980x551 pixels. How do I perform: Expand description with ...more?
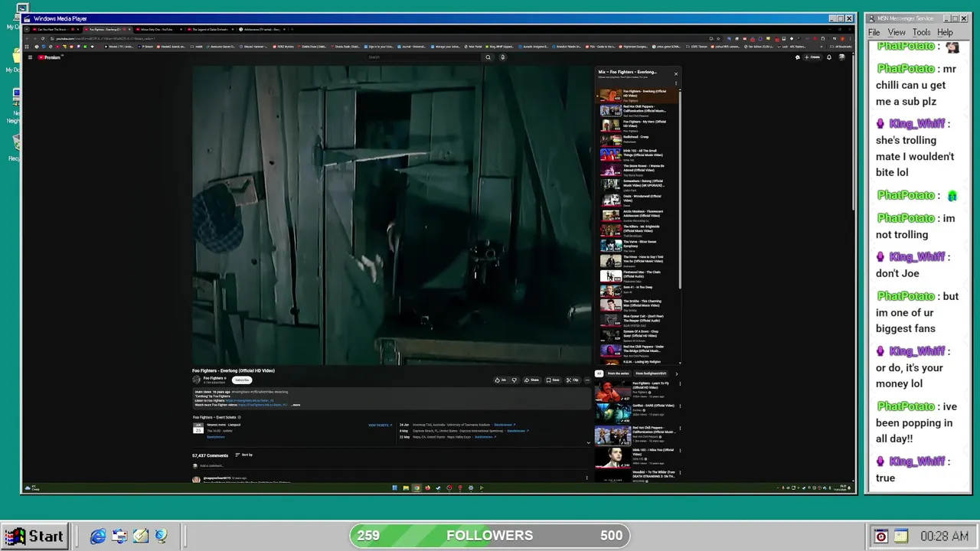click(x=296, y=405)
